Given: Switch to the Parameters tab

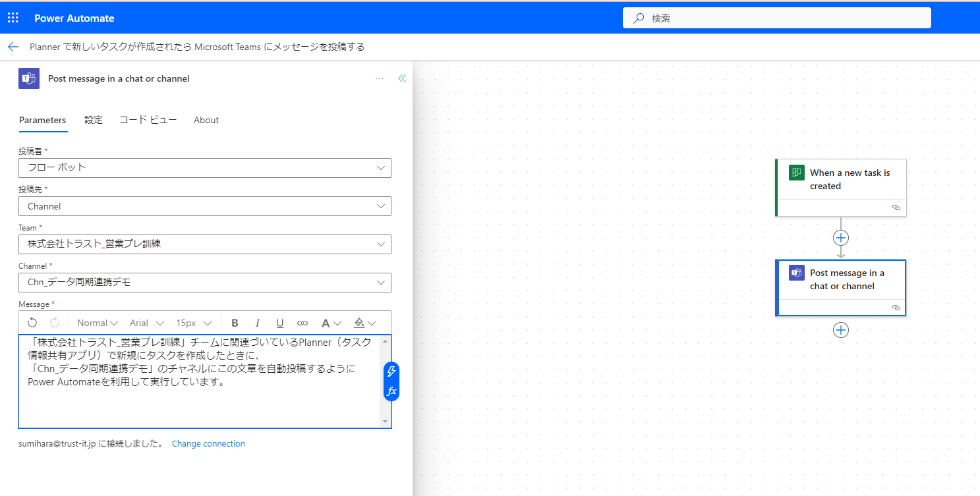Looking at the screenshot, I should tap(43, 120).
